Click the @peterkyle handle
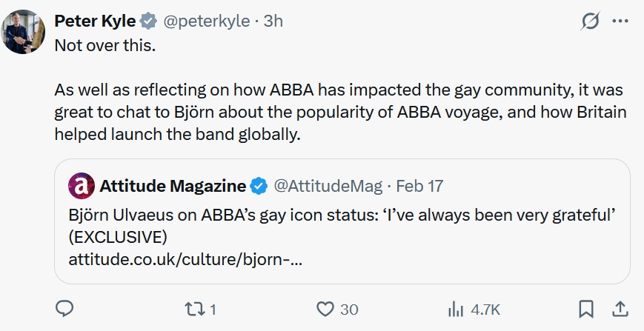 [205, 21]
